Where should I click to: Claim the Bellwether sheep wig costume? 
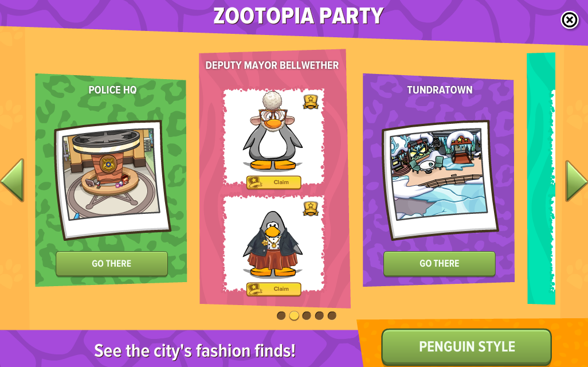pyautogui.click(x=274, y=182)
